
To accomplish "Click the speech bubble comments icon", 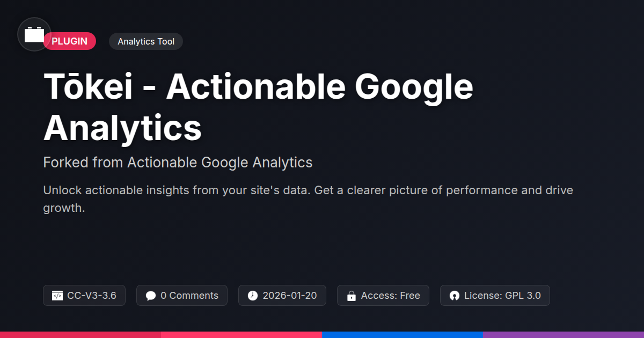I will [151, 296].
